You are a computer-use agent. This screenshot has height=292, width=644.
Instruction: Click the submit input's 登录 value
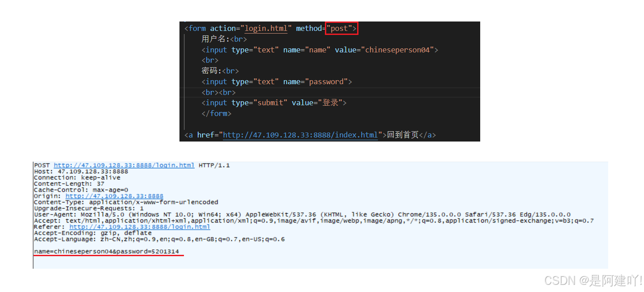click(x=330, y=103)
